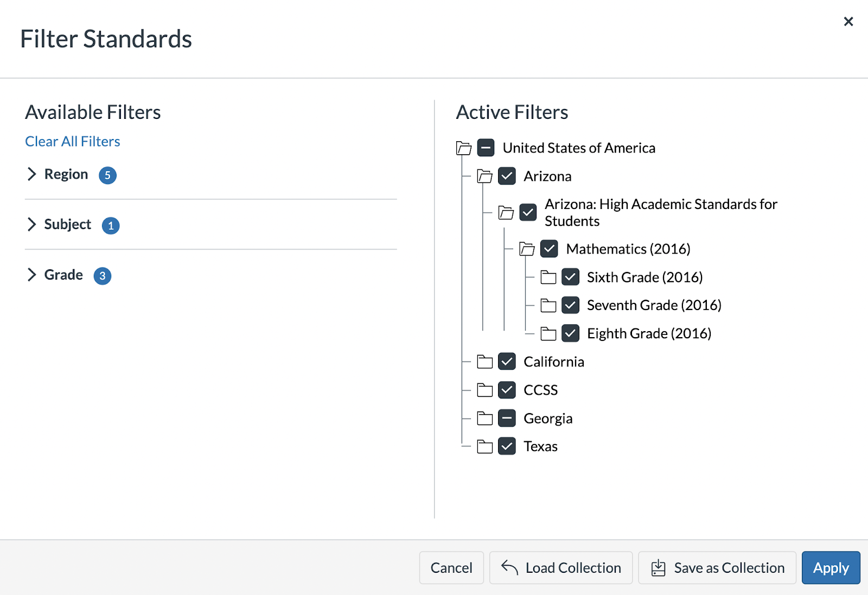Click the Mathematics (2016) folder icon
This screenshot has height=595, width=868.
527,249
